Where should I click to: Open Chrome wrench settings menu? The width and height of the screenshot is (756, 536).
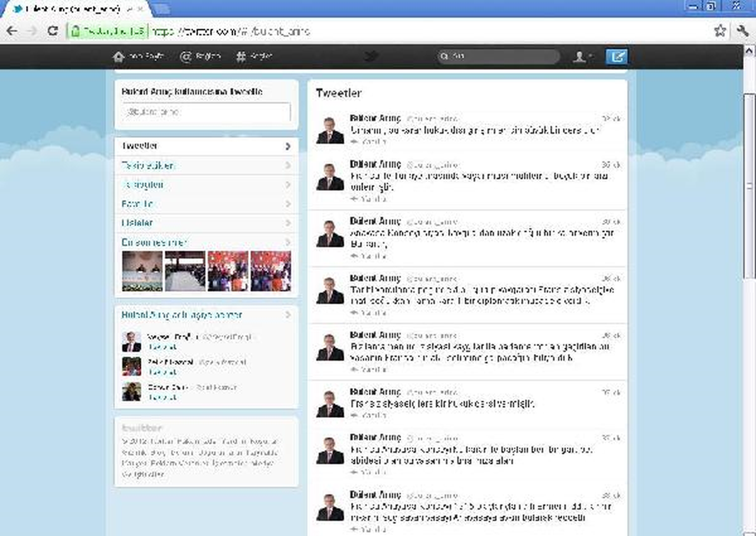point(742,31)
